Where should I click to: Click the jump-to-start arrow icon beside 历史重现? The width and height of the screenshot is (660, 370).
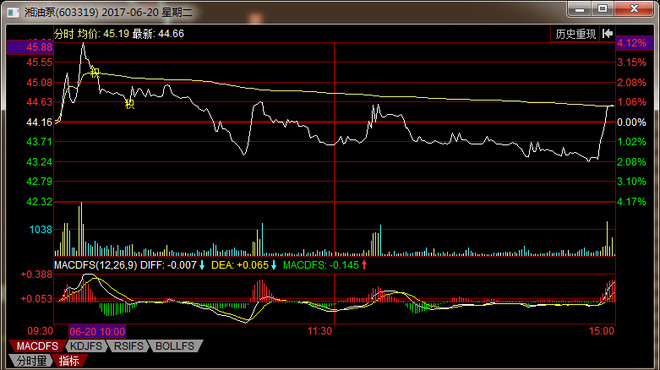tap(607, 34)
